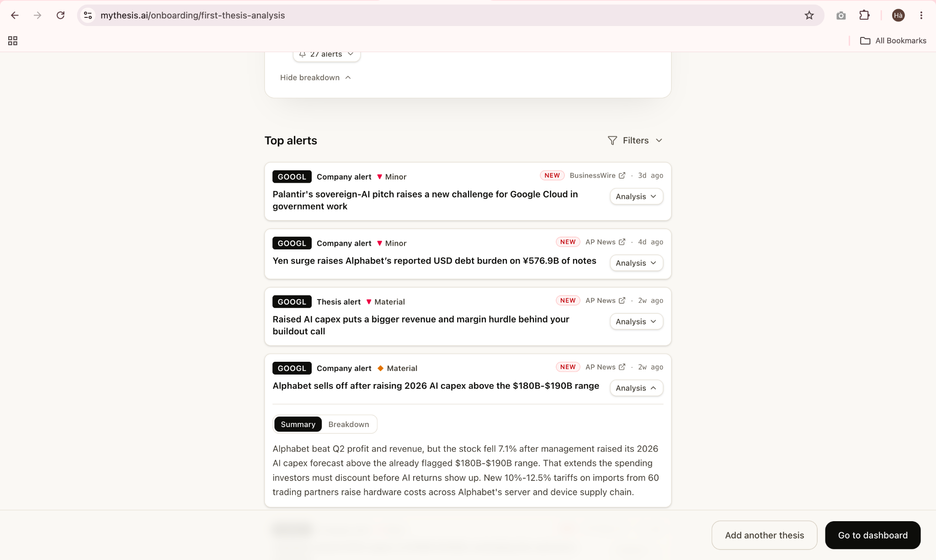Select the Summary tab
This screenshot has height=560, width=936.
coord(298,424)
